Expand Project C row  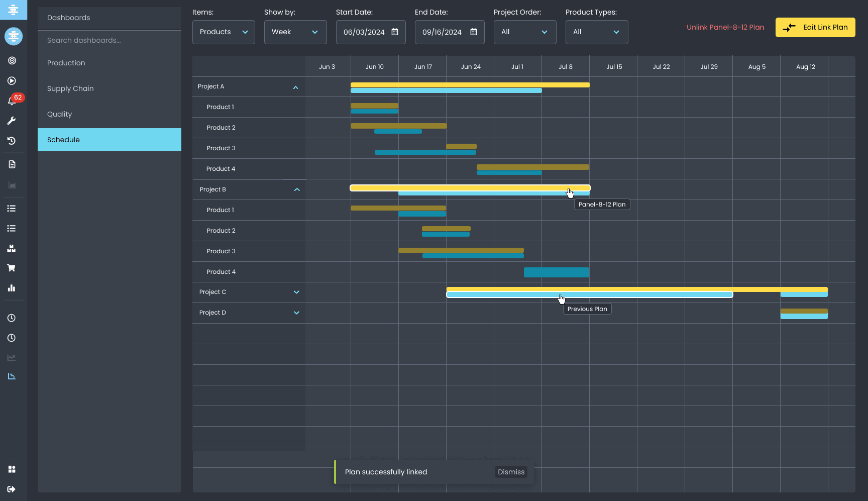click(x=296, y=292)
